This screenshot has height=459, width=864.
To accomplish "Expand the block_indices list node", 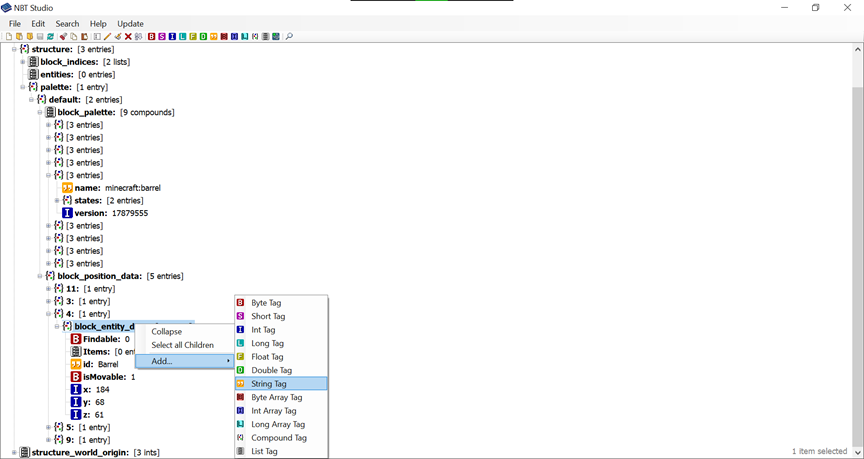I will 23,62.
